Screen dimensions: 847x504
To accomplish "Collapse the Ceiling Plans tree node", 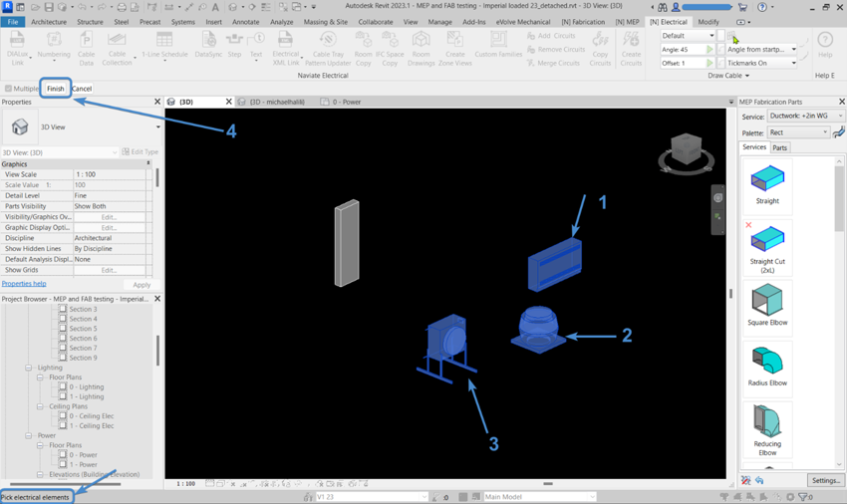I will 40,406.
